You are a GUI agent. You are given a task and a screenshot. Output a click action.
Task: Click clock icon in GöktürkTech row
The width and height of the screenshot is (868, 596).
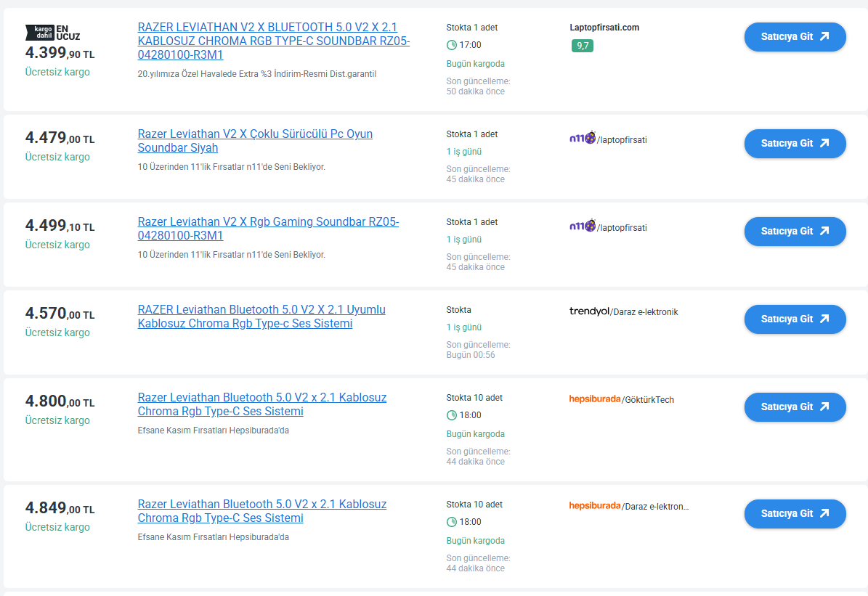[452, 415]
